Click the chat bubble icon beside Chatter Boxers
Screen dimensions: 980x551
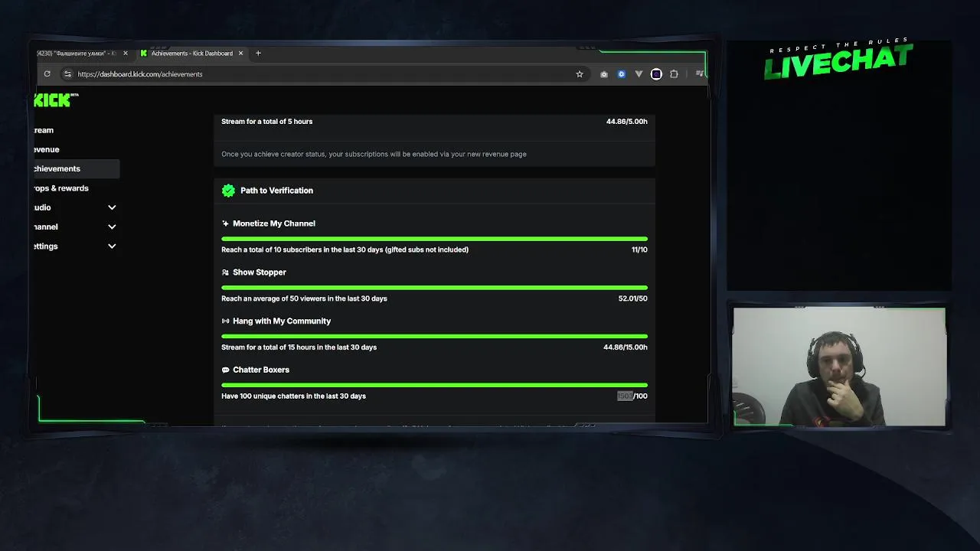point(225,370)
